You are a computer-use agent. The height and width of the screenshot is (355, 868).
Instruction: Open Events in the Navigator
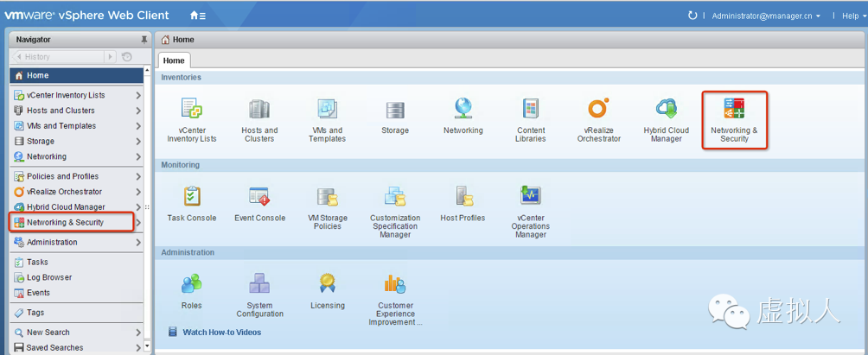[x=76, y=293]
